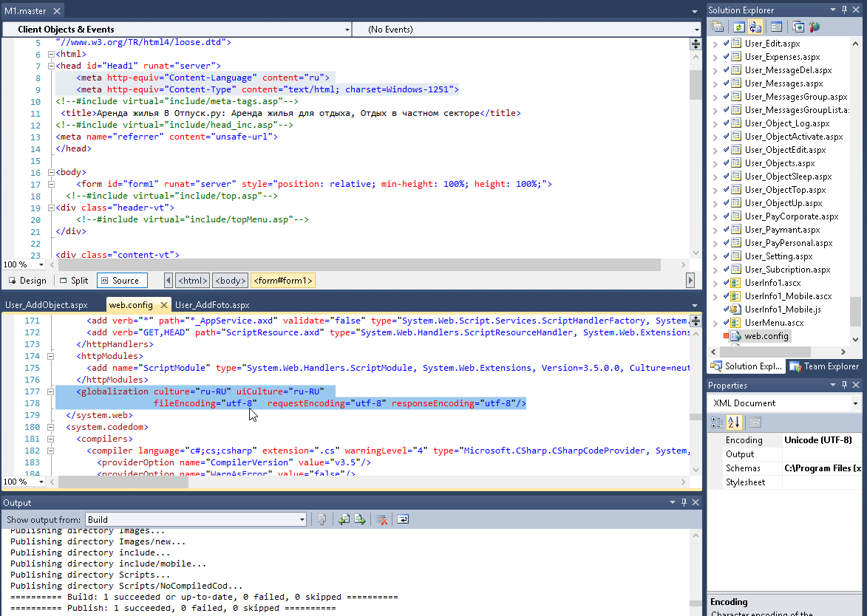Open the (No Events) dropdown
This screenshot has width=867, height=616.
528,30
